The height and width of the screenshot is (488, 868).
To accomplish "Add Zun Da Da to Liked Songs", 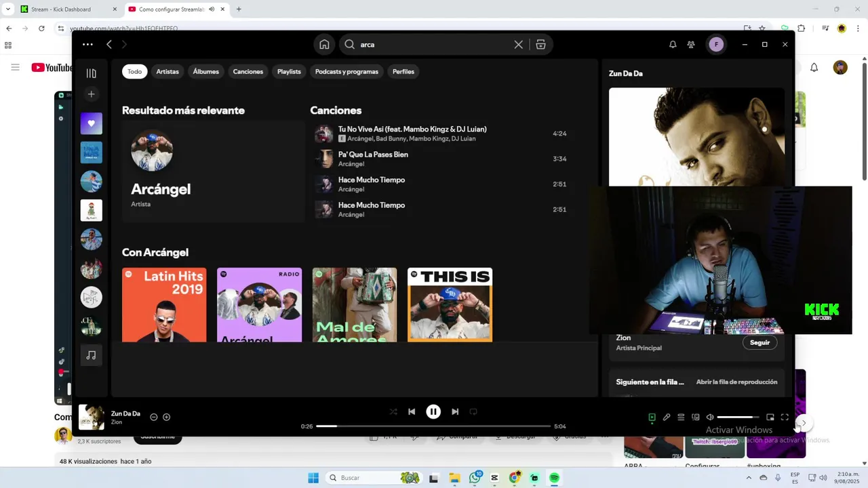I will click(167, 418).
